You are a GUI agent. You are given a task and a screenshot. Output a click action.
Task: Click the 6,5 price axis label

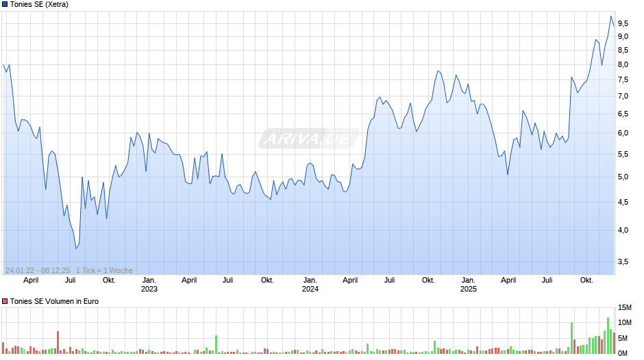tap(623, 114)
